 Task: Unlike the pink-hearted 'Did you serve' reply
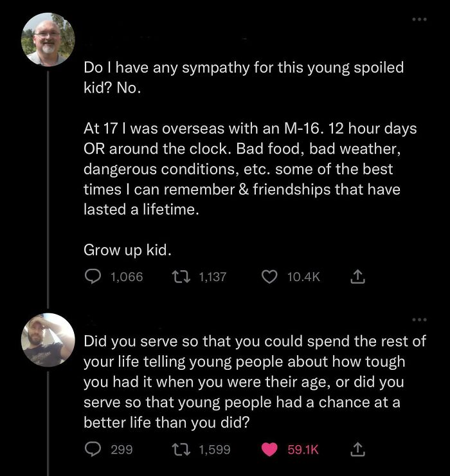pos(271,450)
